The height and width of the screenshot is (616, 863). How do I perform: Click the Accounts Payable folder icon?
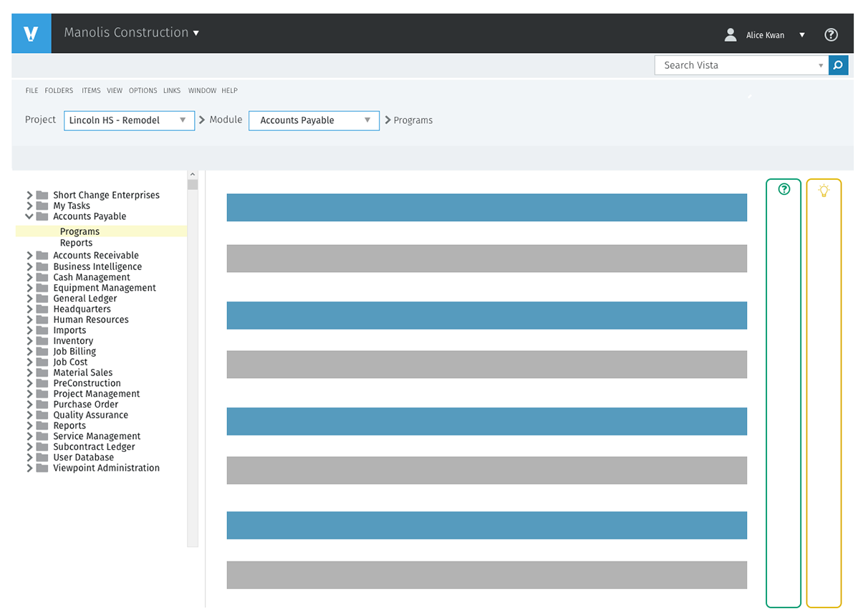tap(42, 216)
